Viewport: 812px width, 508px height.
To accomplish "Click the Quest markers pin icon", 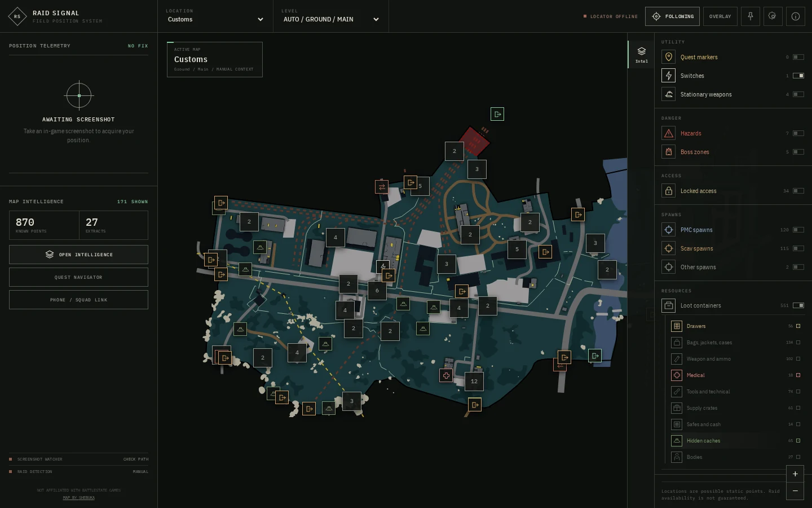I will pyautogui.click(x=669, y=57).
